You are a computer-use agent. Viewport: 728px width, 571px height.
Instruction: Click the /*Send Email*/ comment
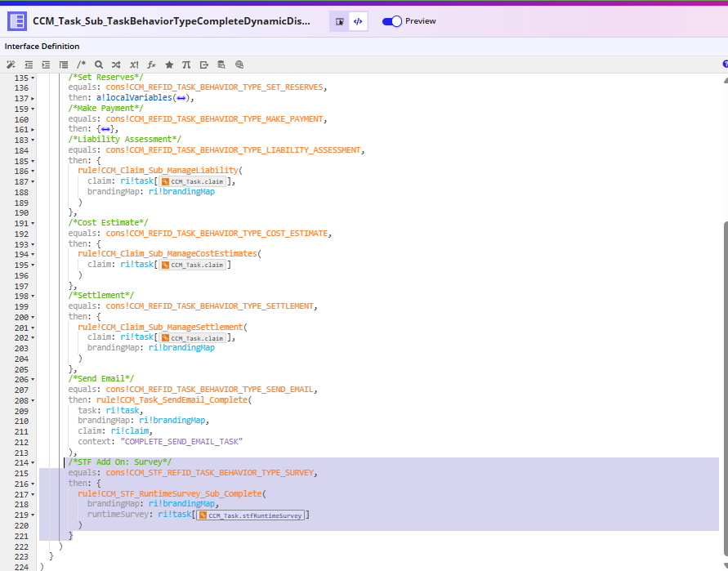click(x=101, y=379)
